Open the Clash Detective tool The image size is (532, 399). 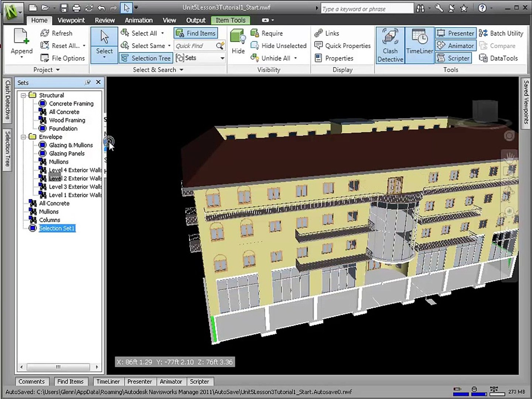pos(390,46)
